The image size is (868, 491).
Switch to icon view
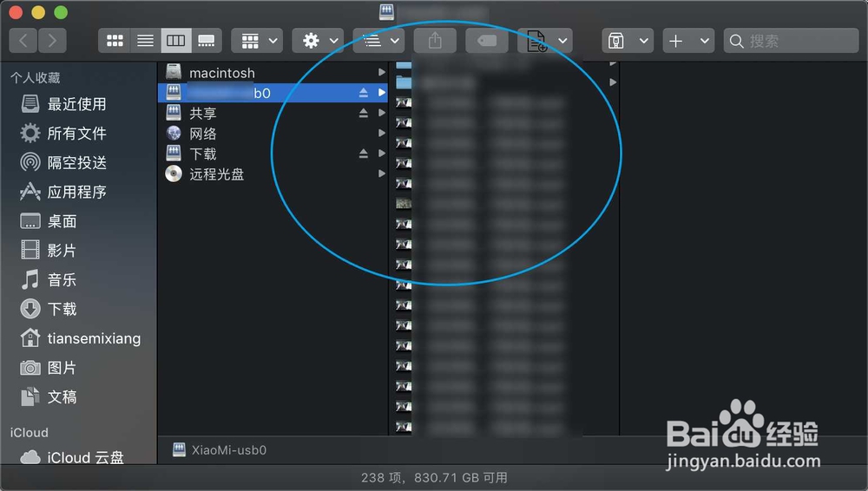[115, 41]
